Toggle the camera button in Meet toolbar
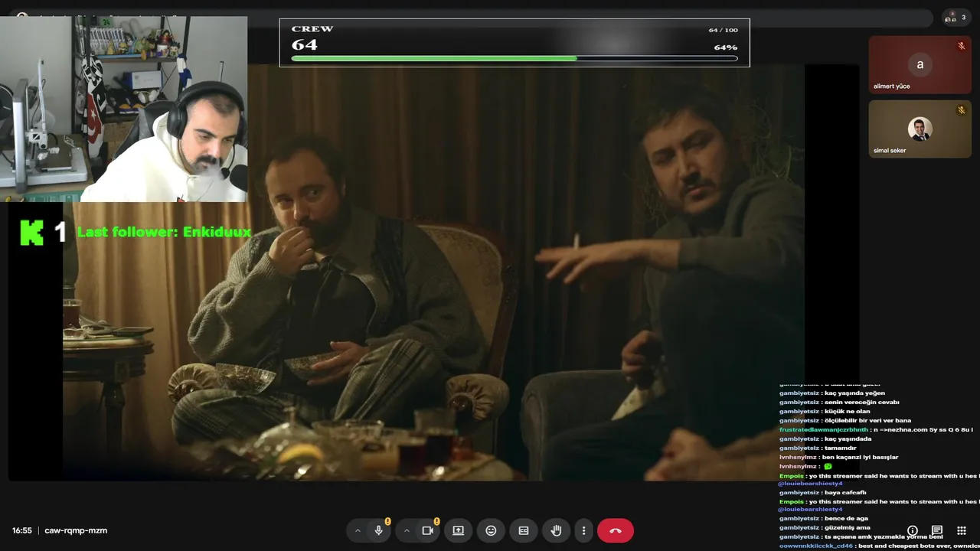The image size is (980, 551). pyautogui.click(x=427, y=530)
